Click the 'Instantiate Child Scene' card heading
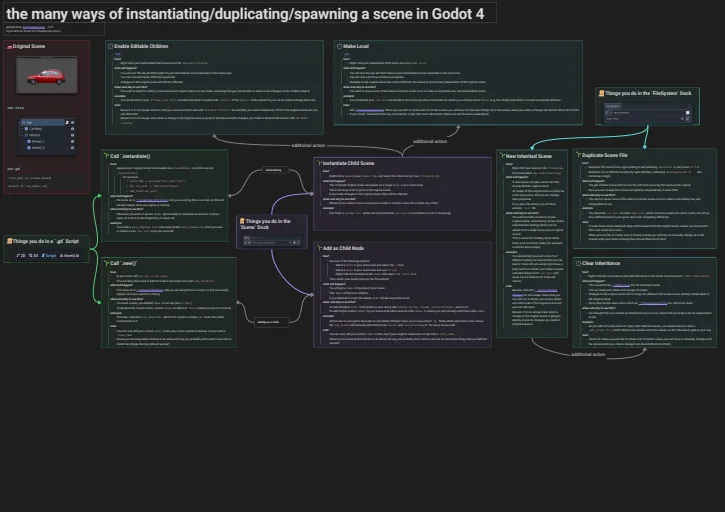Screen dimensions: 725x512 click(348, 163)
